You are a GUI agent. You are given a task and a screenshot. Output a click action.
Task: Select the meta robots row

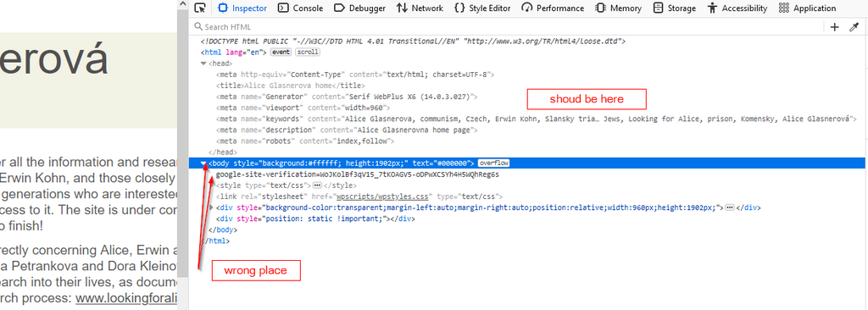coord(304,141)
